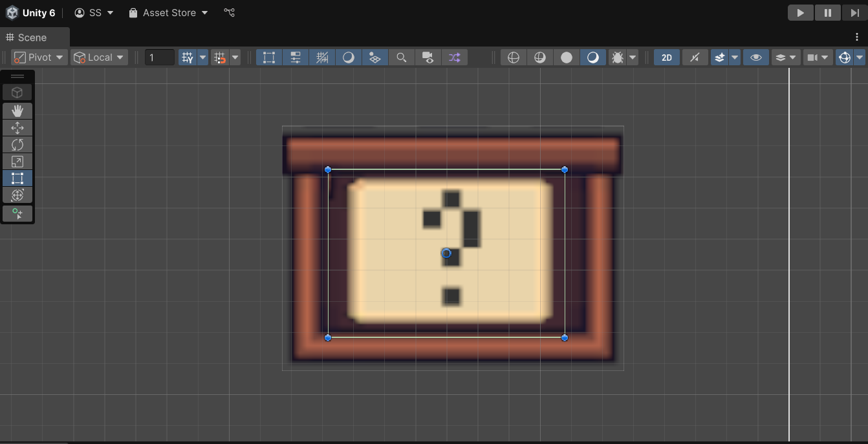The image size is (868, 444).
Task: Select the Transform tool
Action: click(x=17, y=195)
